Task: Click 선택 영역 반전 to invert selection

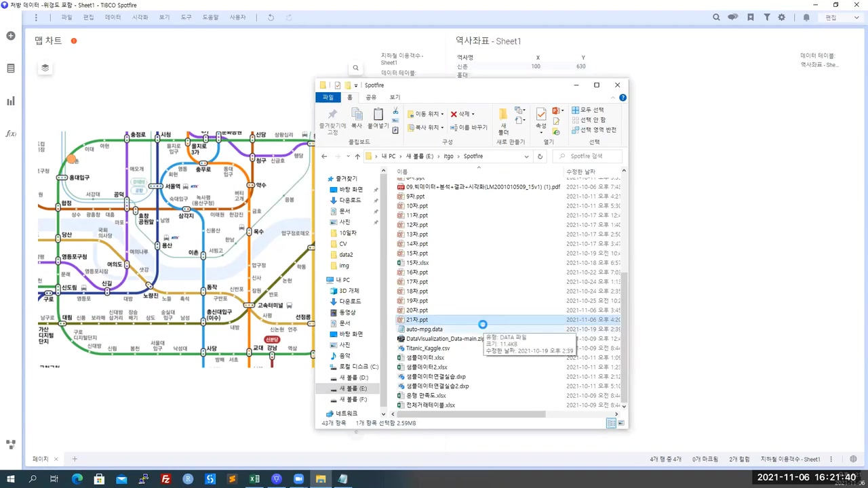Action: pos(594,129)
